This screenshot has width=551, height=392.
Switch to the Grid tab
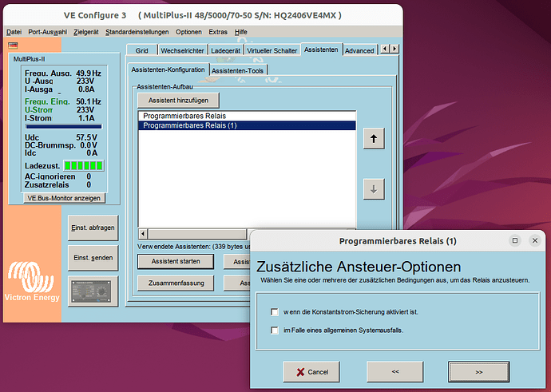pos(141,50)
